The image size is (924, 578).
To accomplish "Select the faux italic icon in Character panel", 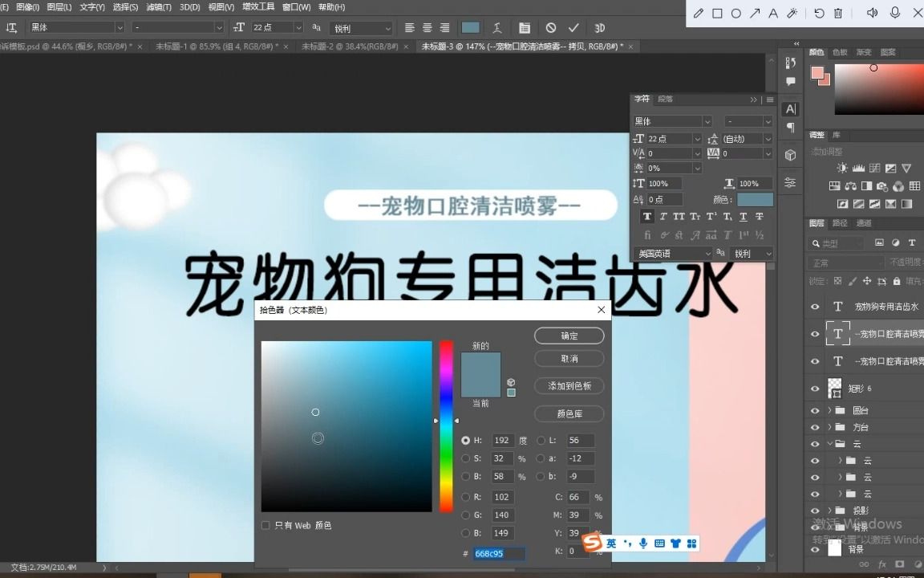I will pyautogui.click(x=662, y=216).
